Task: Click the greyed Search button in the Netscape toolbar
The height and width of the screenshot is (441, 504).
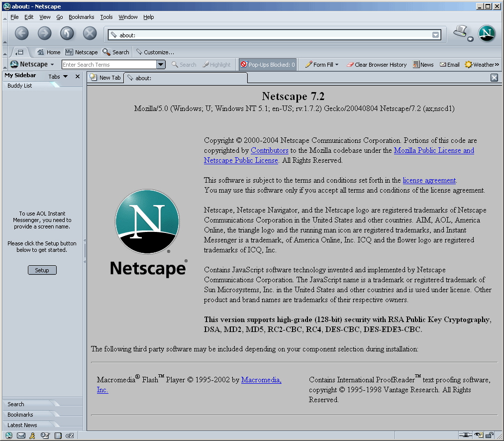Action: click(184, 65)
